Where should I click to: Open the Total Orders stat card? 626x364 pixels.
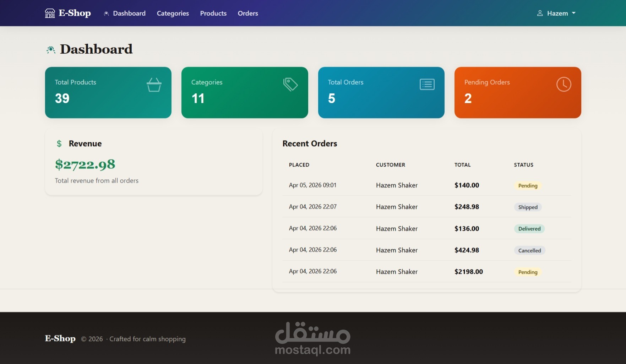pyautogui.click(x=381, y=92)
